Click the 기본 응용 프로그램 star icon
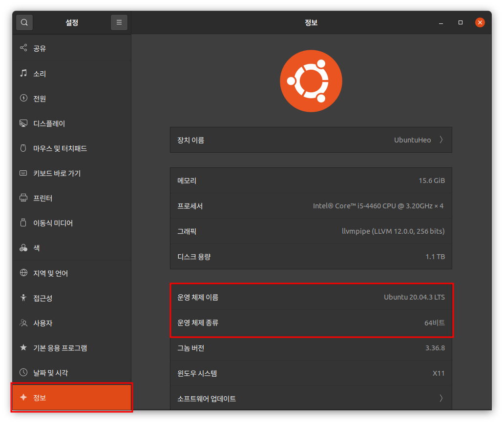The width and height of the screenshot is (504, 424). coord(23,347)
